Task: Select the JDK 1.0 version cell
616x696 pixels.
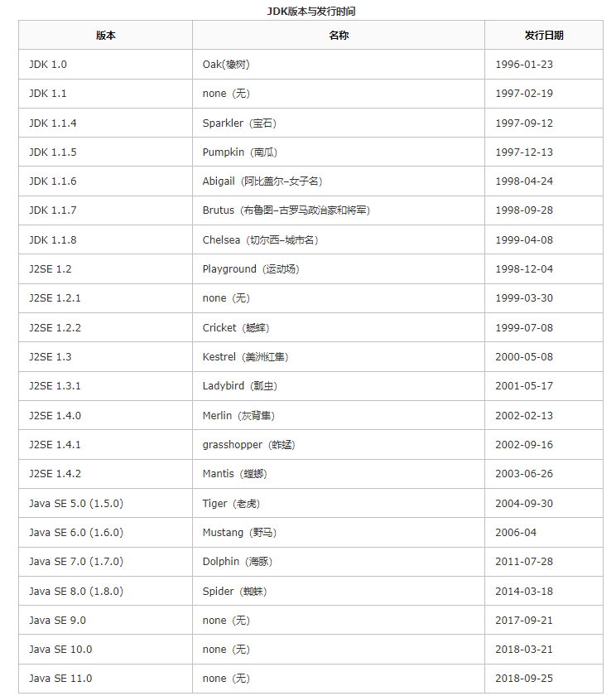Action: [x=48, y=65]
